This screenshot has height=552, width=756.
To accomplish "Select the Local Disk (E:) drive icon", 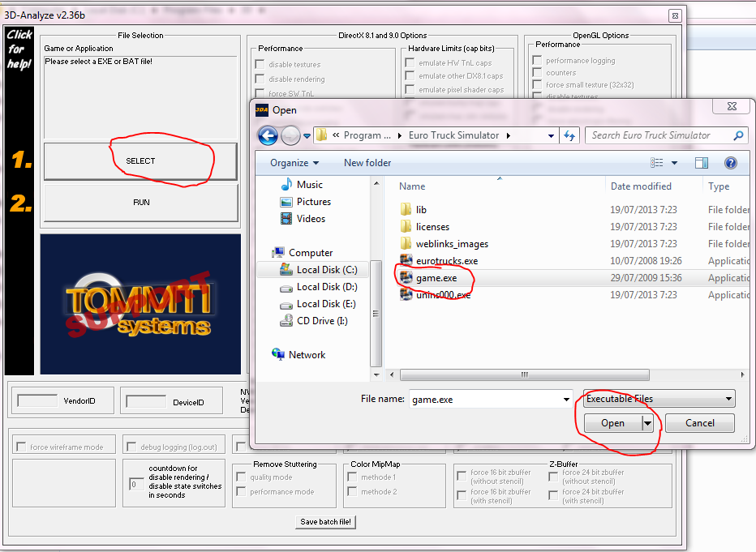I will [286, 305].
